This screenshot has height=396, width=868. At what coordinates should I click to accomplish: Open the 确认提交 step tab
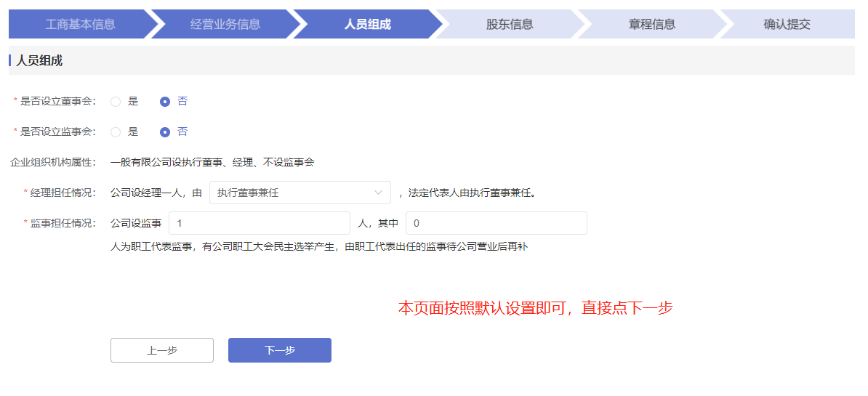787,24
